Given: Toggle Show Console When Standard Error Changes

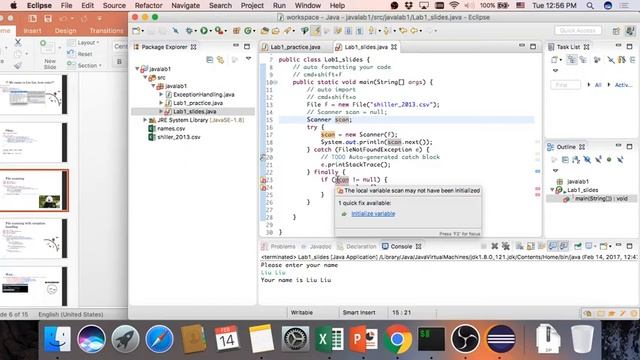Looking at the screenshot, I should pos(564,246).
